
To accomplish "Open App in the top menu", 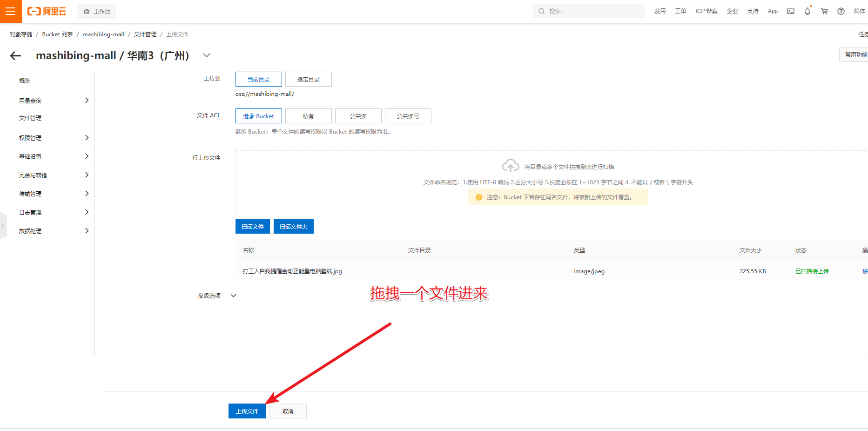I will 773,11.
